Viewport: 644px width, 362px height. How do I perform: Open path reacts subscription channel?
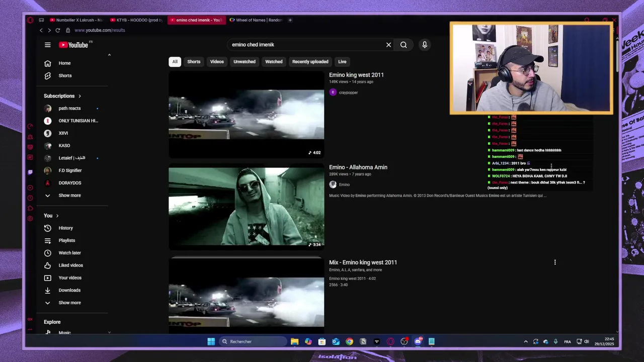pos(69,108)
